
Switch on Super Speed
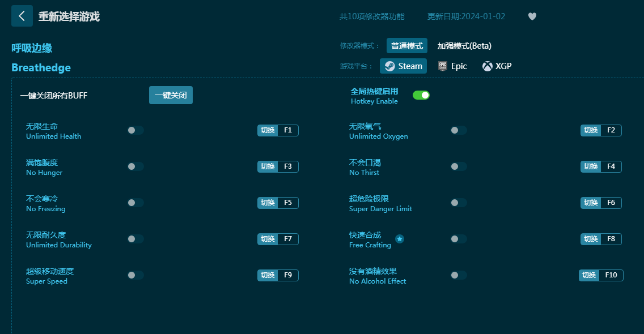(135, 275)
